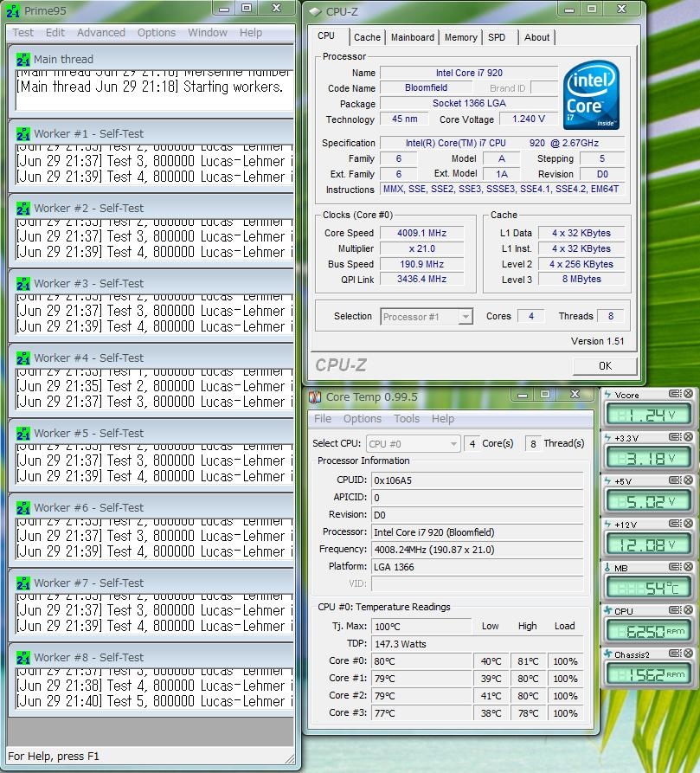The width and height of the screenshot is (700, 773).
Task: Open the Options menu in Prime95
Action: tap(157, 33)
